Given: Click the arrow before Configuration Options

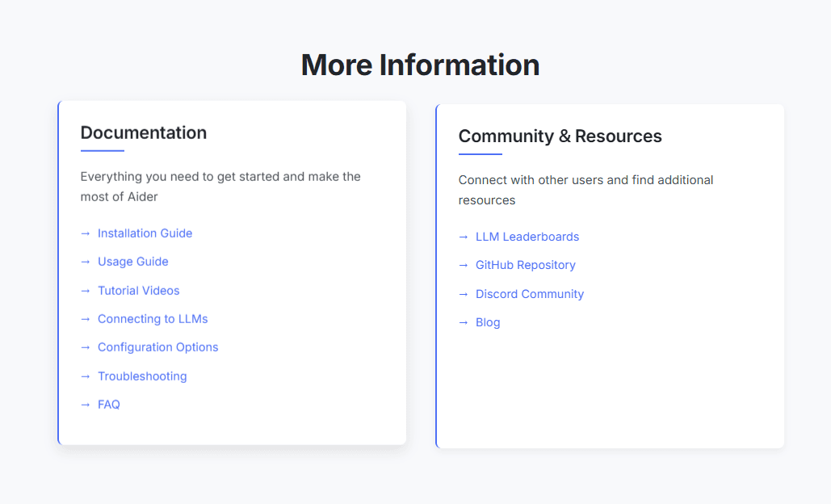Looking at the screenshot, I should click(x=85, y=347).
